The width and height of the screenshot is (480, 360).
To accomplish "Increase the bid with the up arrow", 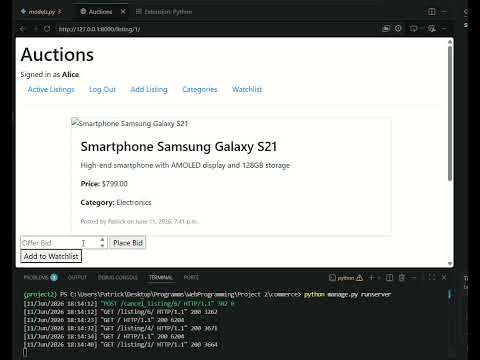I will pos(103,240).
